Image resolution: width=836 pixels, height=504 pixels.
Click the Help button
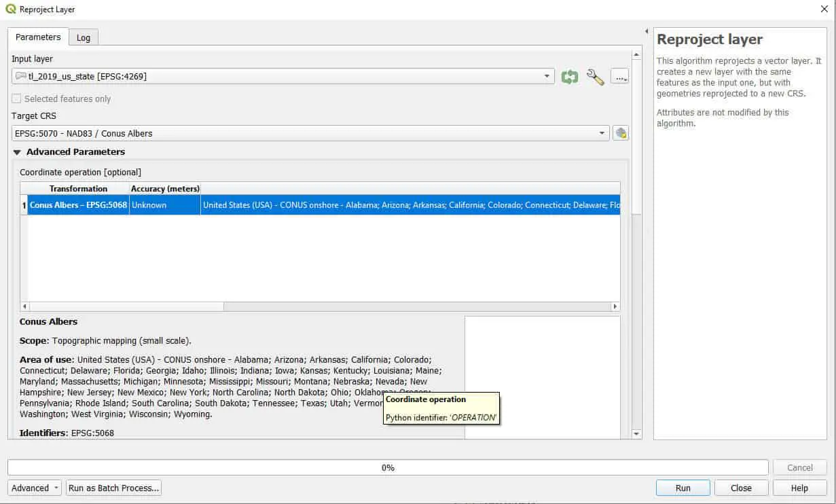(x=799, y=488)
